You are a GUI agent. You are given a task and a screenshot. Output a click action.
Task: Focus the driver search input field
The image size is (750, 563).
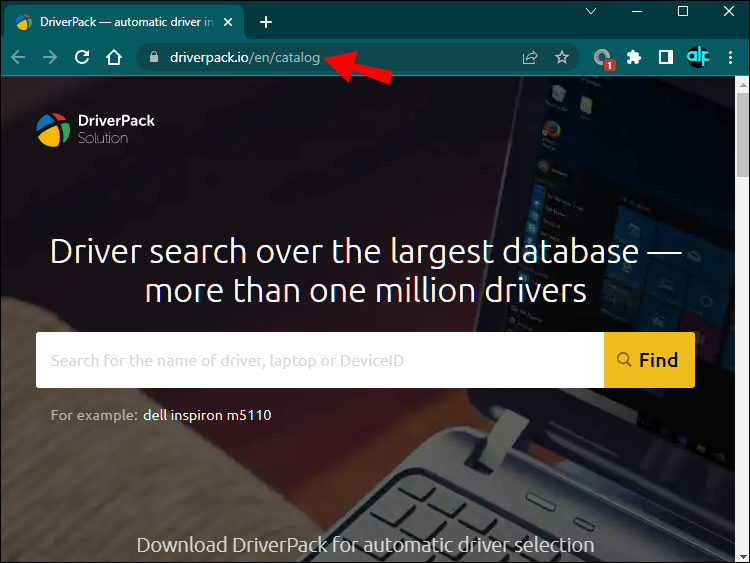point(320,360)
